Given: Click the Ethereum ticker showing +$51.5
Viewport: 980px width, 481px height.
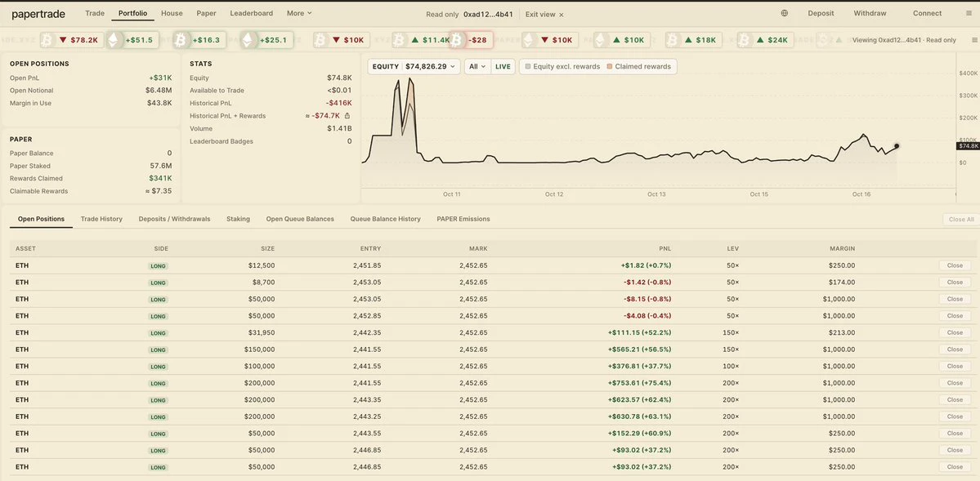Looking at the screenshot, I should coord(132,40).
